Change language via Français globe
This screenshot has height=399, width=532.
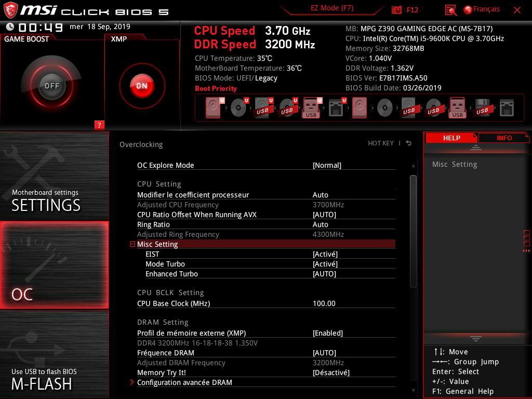[482, 9]
